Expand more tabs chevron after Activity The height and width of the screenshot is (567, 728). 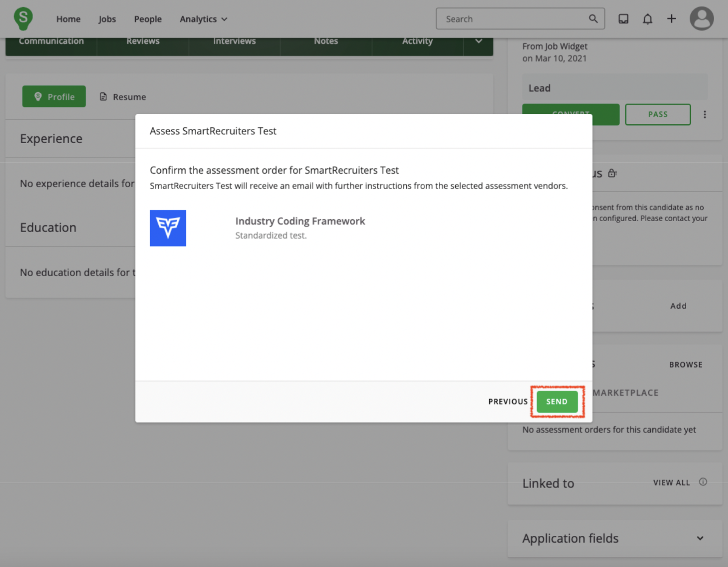click(478, 41)
